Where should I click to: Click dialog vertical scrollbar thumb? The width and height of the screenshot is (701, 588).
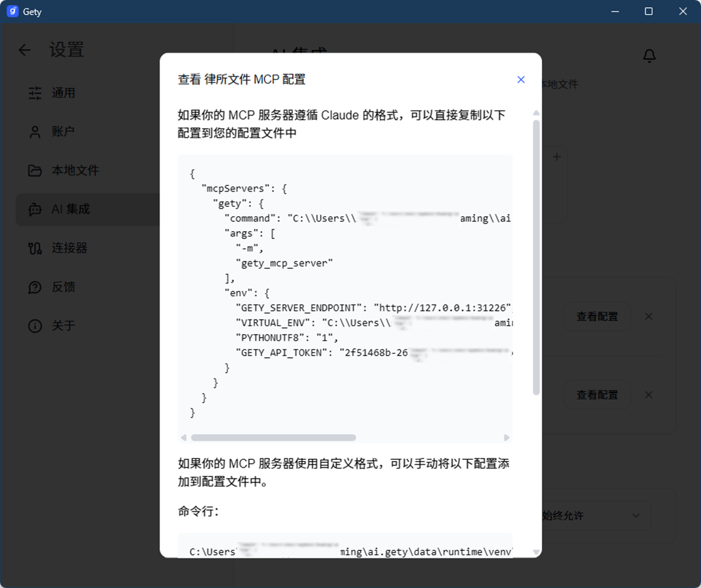point(536,257)
